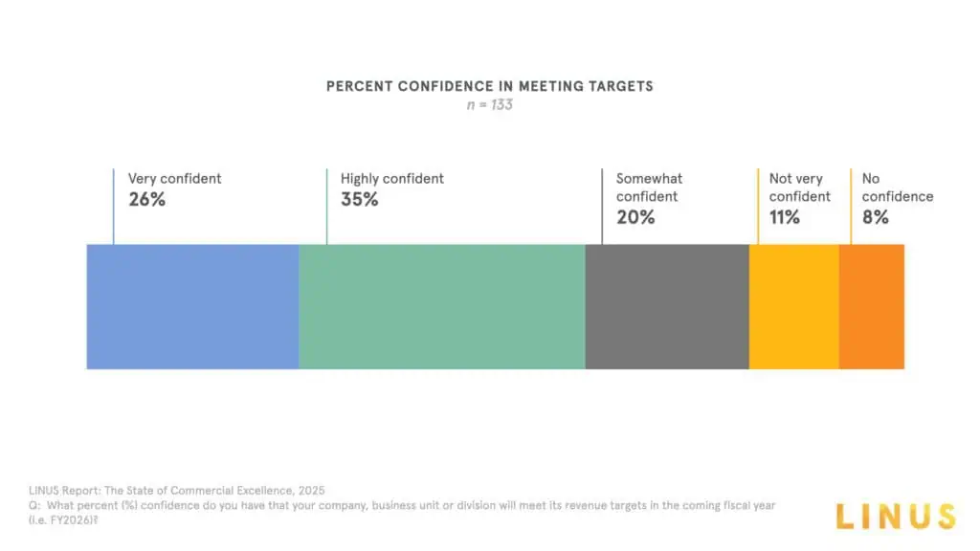Image resolution: width=980 pixels, height=551 pixels.
Task: Click the chart title about meeting targets
Action: click(x=489, y=86)
